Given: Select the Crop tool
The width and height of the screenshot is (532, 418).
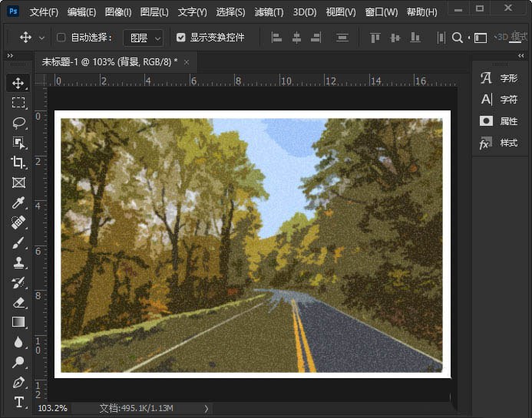Looking at the screenshot, I should (18, 163).
